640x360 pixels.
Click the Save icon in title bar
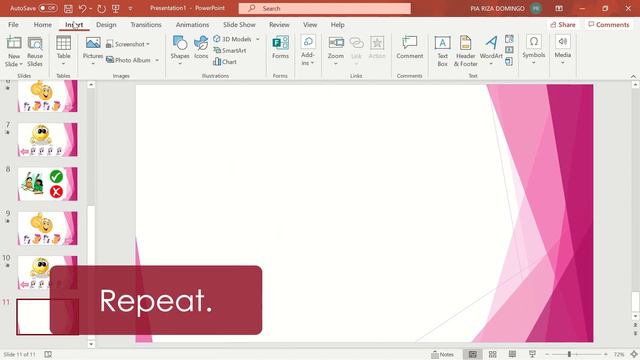click(68, 8)
